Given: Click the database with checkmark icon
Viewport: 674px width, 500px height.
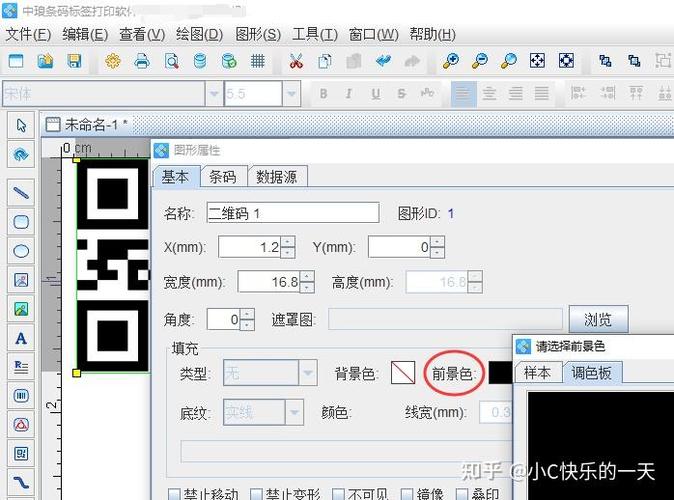Looking at the screenshot, I should pyautogui.click(x=229, y=61).
